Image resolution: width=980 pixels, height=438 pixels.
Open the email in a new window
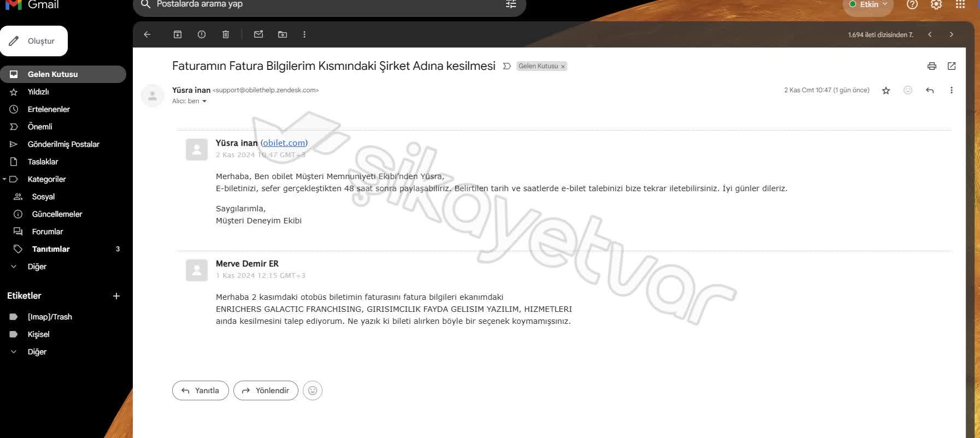pyautogui.click(x=952, y=66)
